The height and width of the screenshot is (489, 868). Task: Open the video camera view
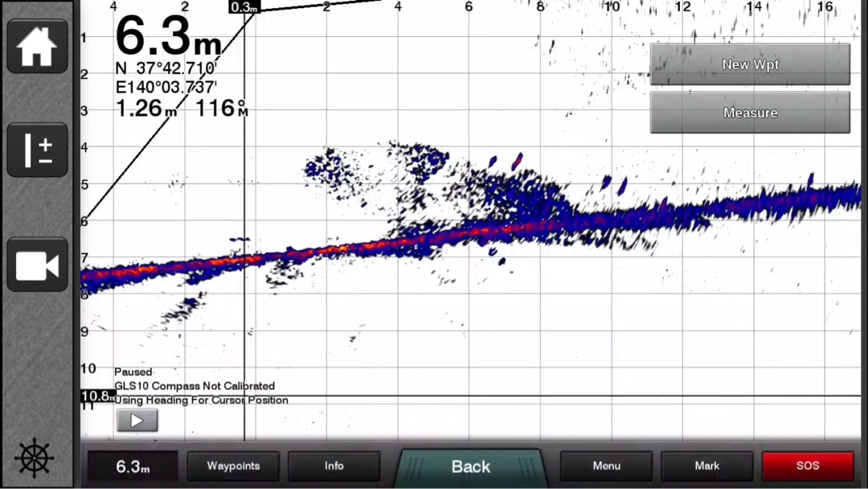point(37,265)
